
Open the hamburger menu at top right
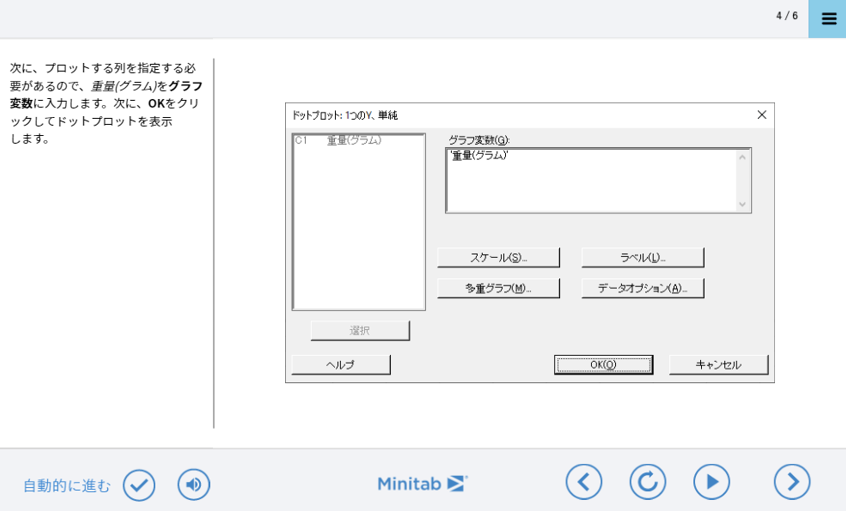click(x=828, y=19)
